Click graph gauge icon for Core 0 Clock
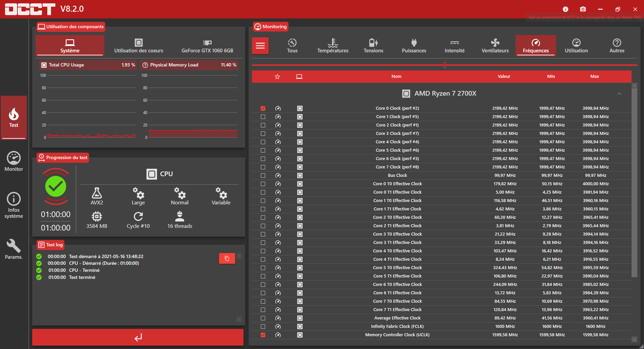The width and height of the screenshot is (644, 349). (x=278, y=108)
